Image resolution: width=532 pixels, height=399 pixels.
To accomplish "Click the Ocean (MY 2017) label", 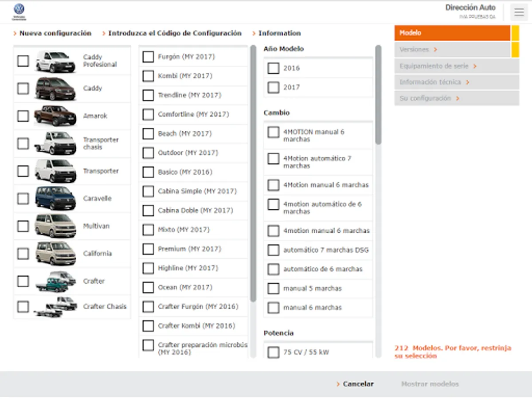I will (185, 287).
